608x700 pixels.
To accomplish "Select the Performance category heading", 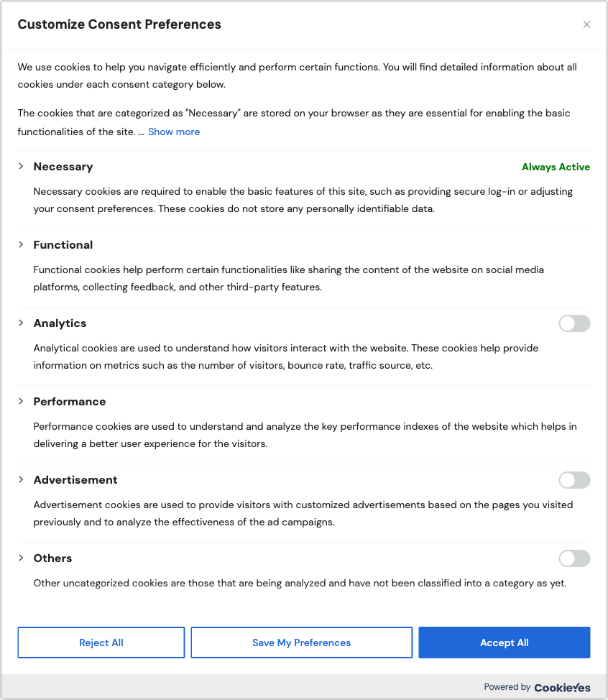I will [x=70, y=401].
